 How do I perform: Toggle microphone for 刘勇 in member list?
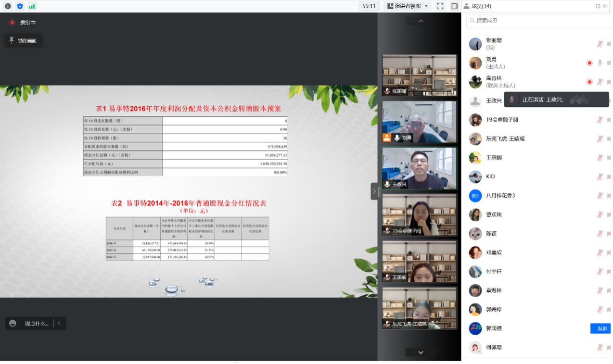click(x=600, y=63)
